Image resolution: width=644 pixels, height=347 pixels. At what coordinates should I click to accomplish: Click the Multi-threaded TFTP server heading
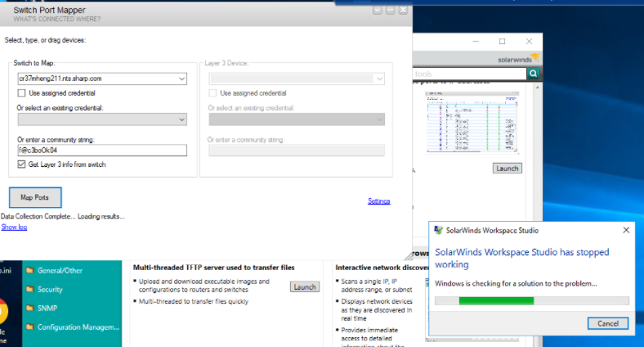[x=213, y=268]
